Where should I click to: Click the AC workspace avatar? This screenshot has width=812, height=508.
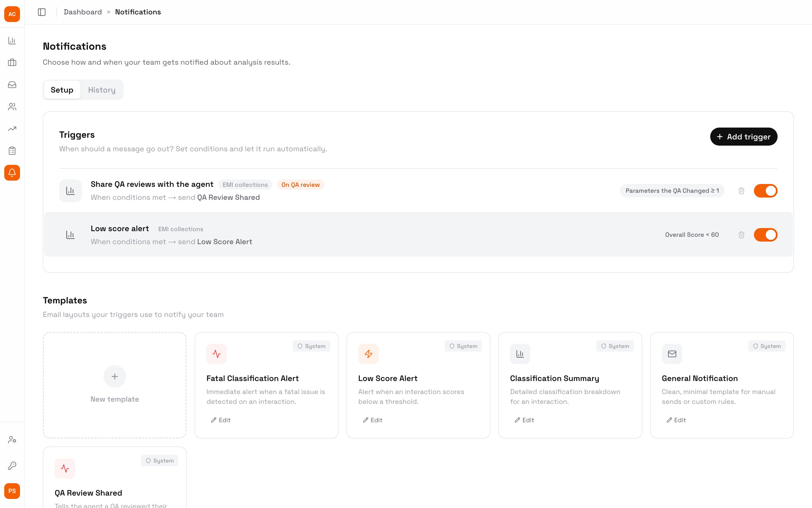(x=12, y=14)
